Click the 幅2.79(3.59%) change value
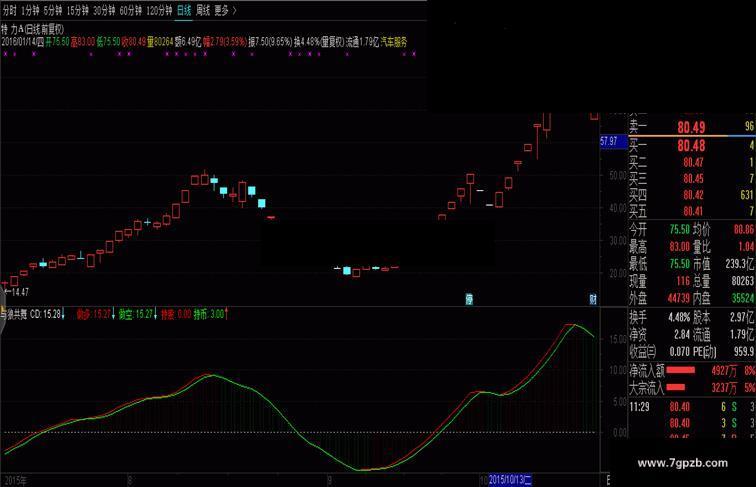The height and width of the screenshot is (487, 756). (x=225, y=42)
